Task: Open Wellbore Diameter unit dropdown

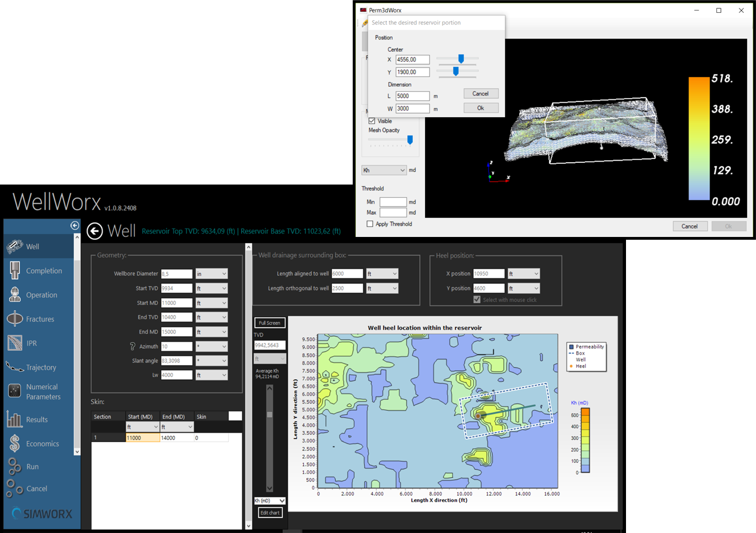Action: click(211, 274)
